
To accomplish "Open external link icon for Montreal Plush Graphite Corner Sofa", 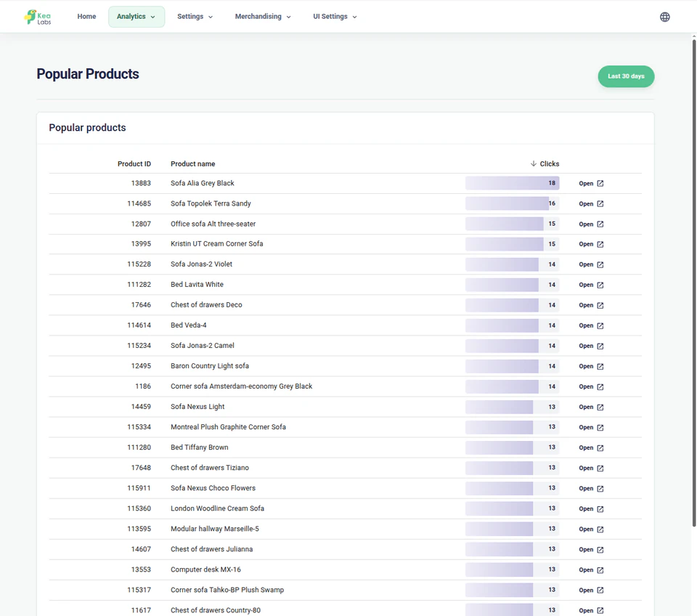I will [600, 427].
